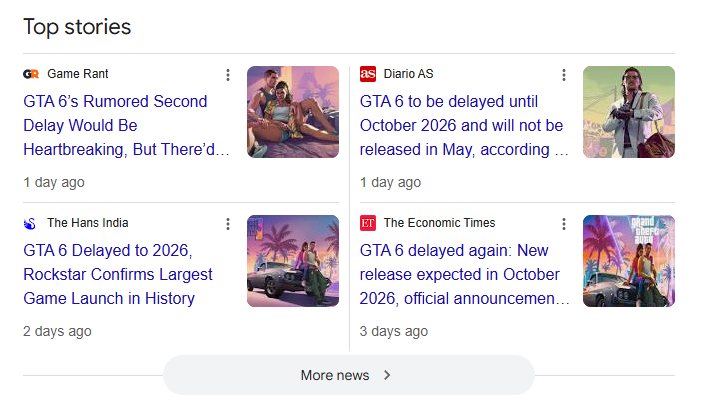
Task: Click Economic Times GTA cover thumbnail
Action: [x=629, y=261]
